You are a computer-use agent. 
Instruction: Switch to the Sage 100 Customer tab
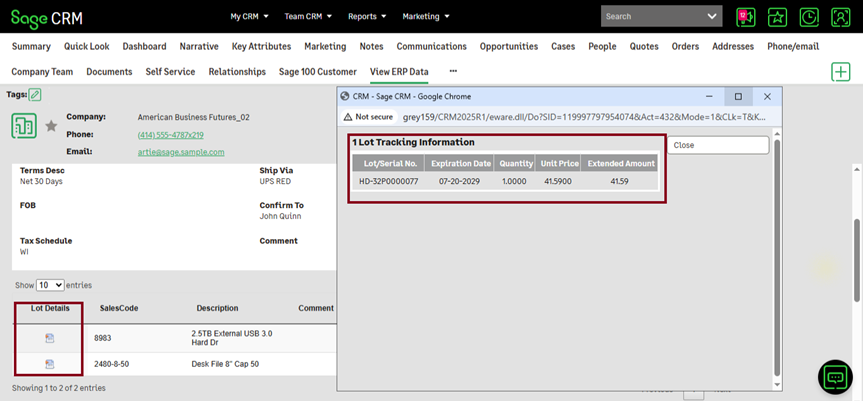pyautogui.click(x=317, y=72)
